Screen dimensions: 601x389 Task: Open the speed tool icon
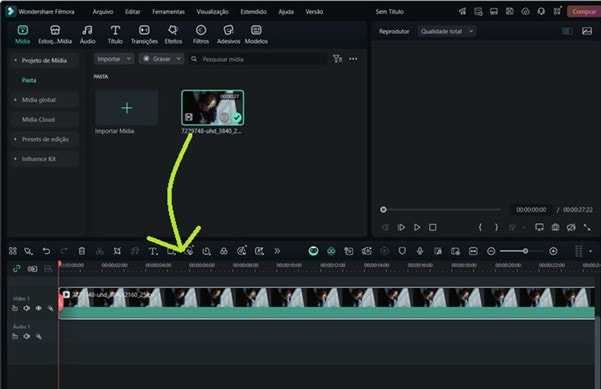[x=206, y=251]
